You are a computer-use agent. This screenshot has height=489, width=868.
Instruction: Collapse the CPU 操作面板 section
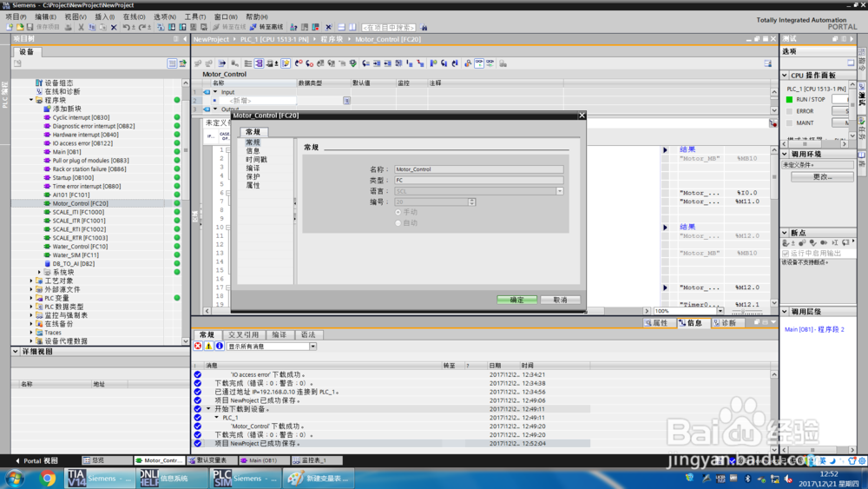(x=785, y=76)
